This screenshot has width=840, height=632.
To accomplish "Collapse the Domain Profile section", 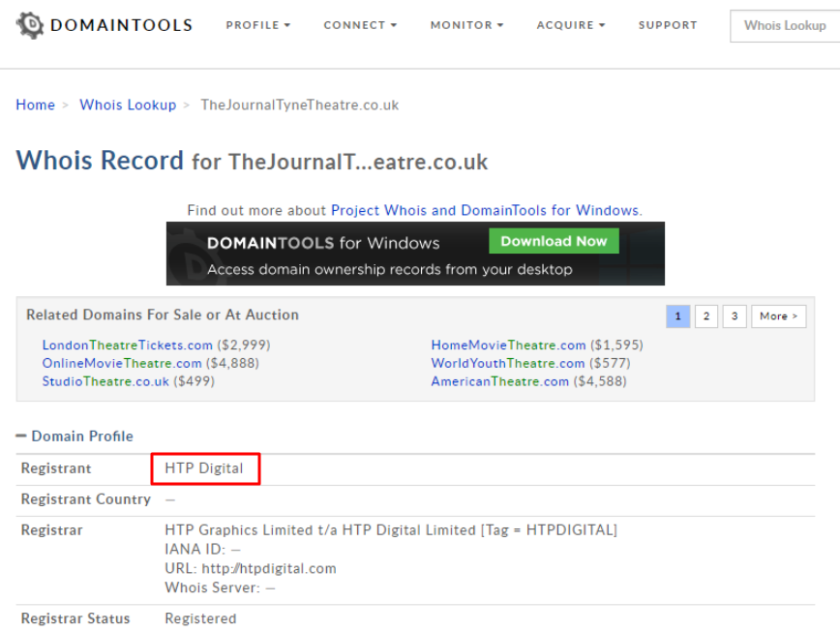I will pyautogui.click(x=75, y=436).
